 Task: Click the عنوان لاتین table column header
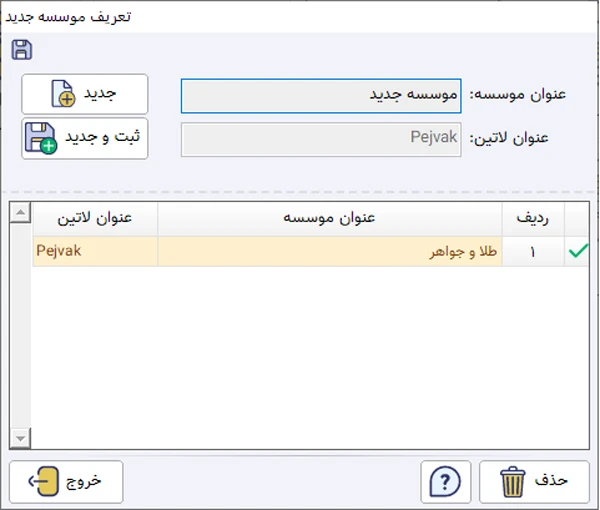95,218
